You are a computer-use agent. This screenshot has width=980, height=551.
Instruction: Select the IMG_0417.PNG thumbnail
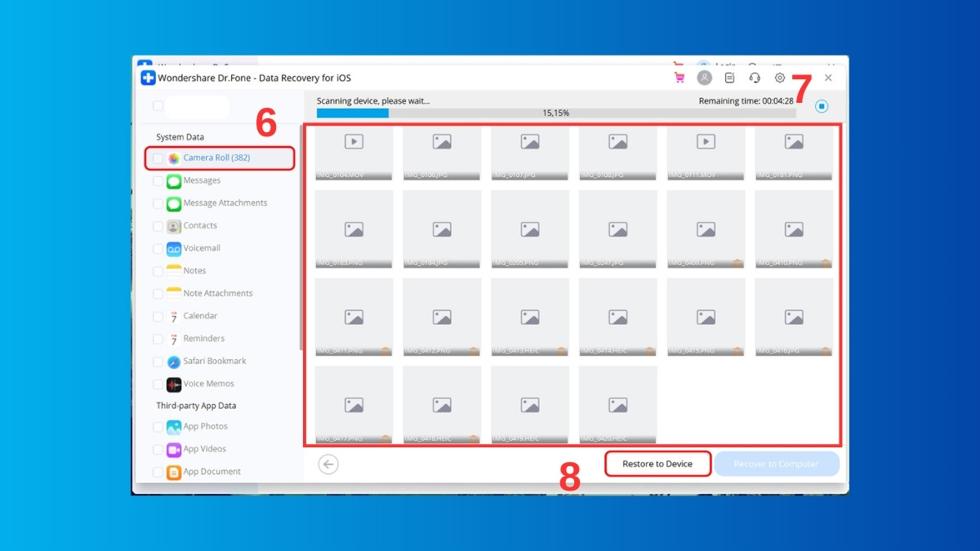coord(354,405)
